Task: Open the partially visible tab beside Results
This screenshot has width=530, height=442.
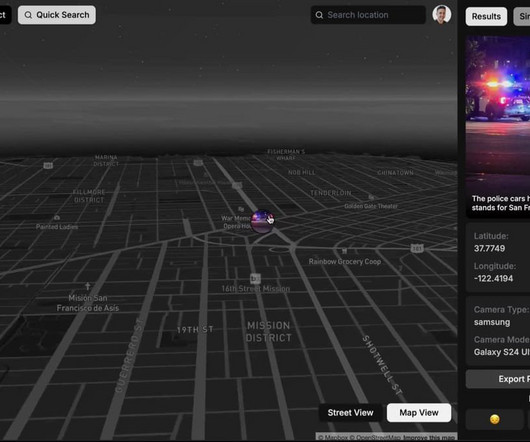Action: (x=522, y=16)
